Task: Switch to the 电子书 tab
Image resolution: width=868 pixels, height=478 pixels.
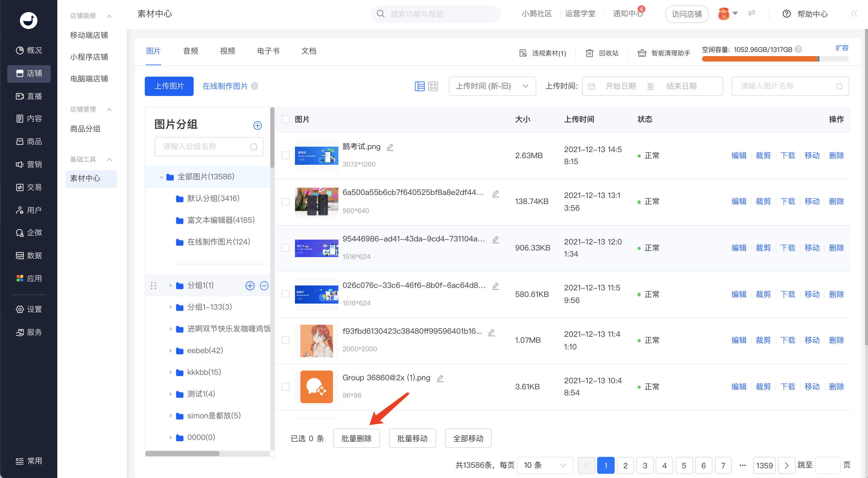Action: point(268,51)
